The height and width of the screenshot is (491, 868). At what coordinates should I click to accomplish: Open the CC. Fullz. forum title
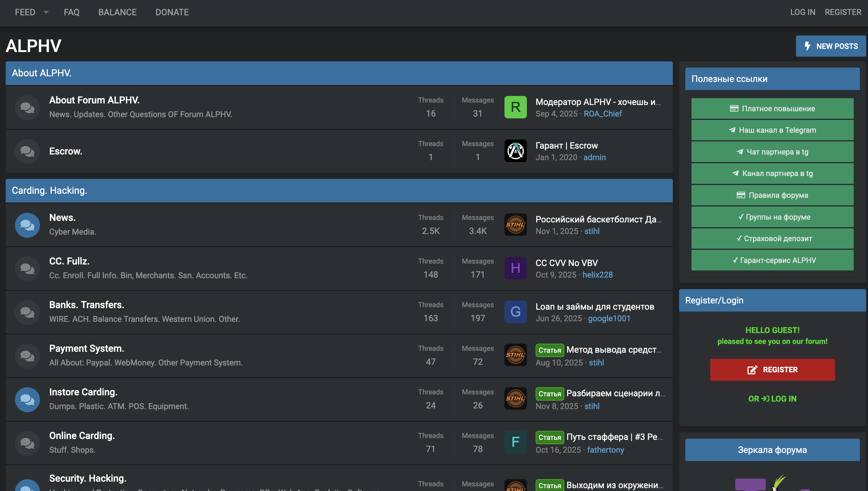69,261
